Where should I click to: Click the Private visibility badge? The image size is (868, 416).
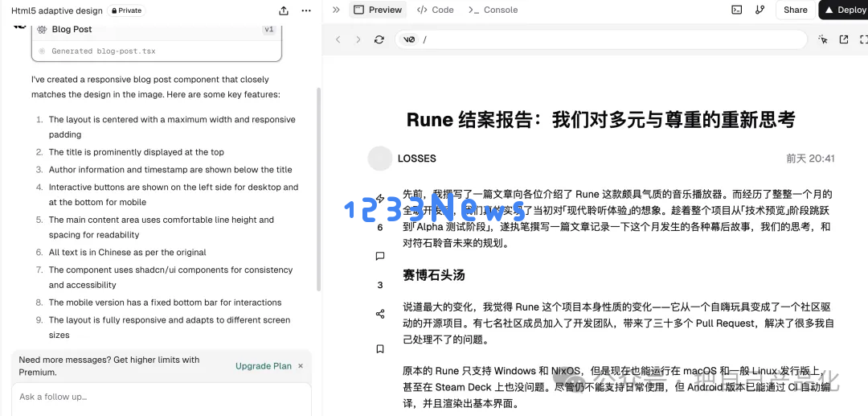pos(126,10)
